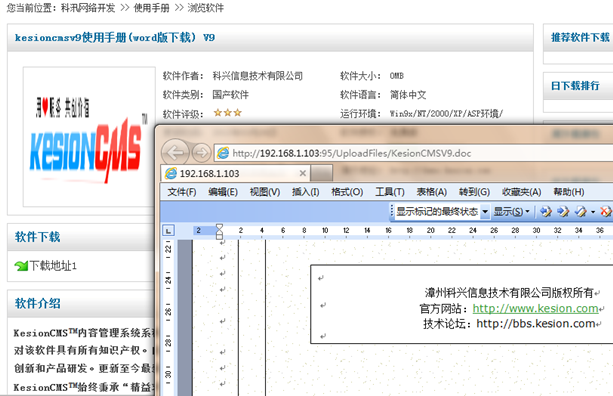This screenshot has height=396, width=613.
Task: Open the 文件(F) menu
Action: click(182, 192)
